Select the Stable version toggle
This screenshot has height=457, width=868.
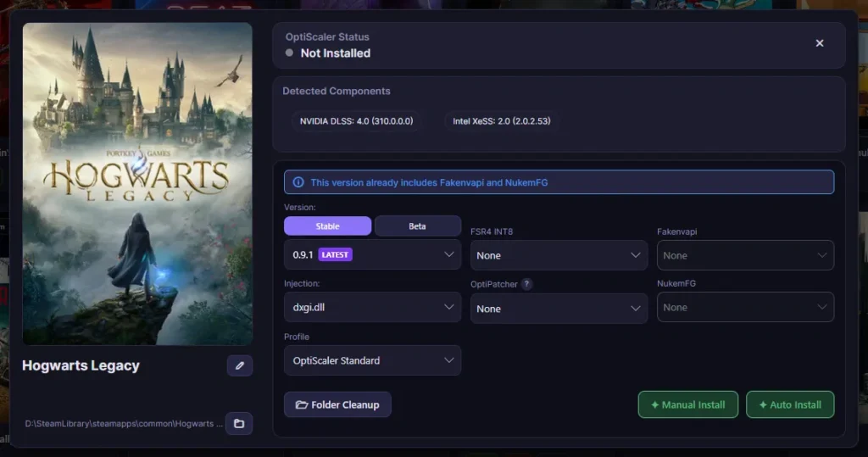(x=328, y=226)
